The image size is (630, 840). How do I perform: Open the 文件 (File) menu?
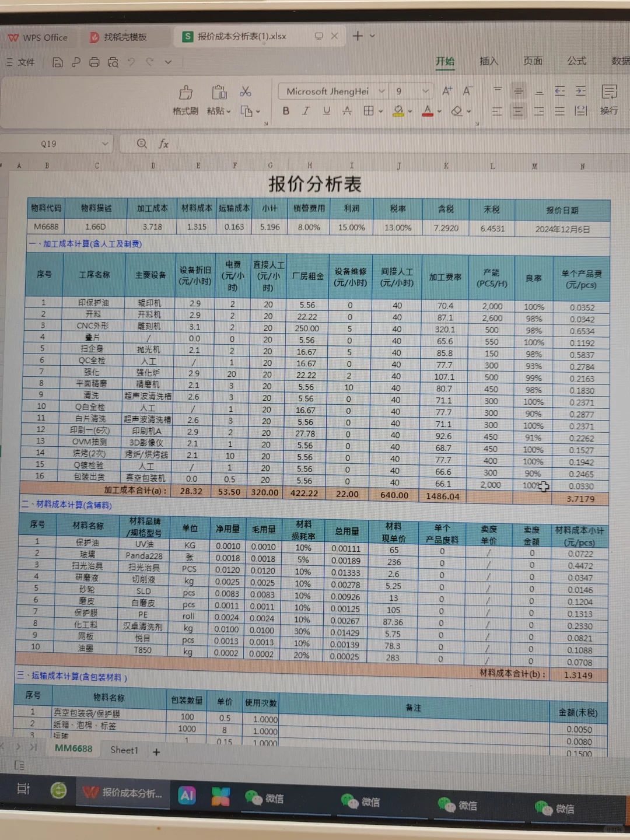tap(26, 62)
